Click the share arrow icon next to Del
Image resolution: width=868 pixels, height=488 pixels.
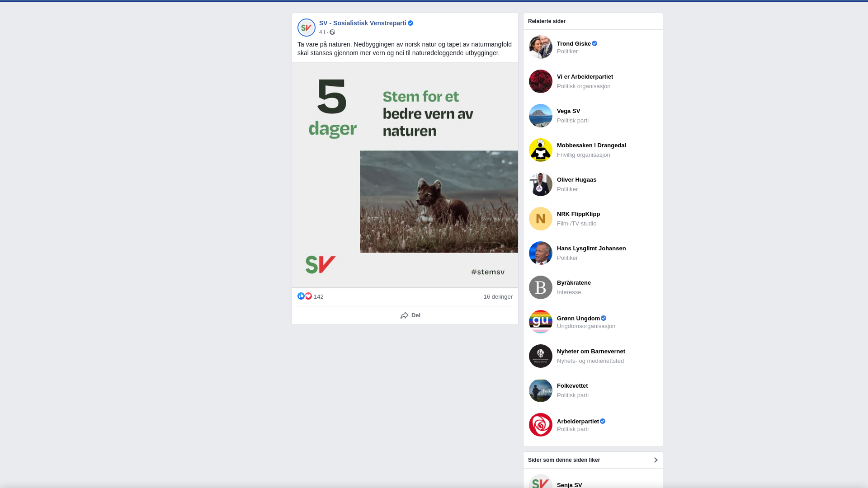[405, 315]
